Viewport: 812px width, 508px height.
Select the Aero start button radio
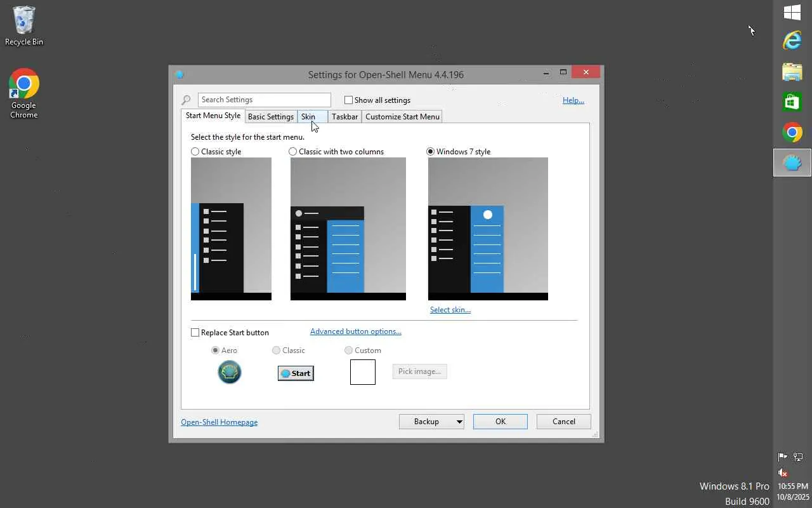pos(216,351)
